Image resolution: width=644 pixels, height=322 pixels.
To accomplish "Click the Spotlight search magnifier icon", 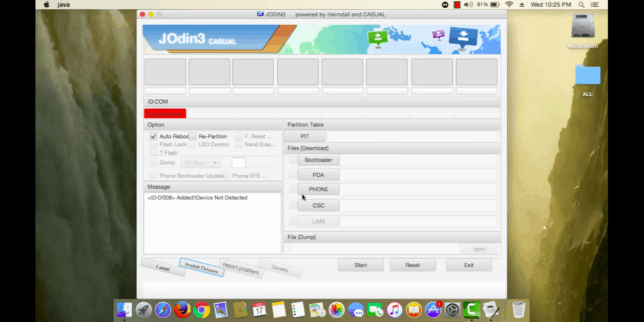I will (x=581, y=5).
